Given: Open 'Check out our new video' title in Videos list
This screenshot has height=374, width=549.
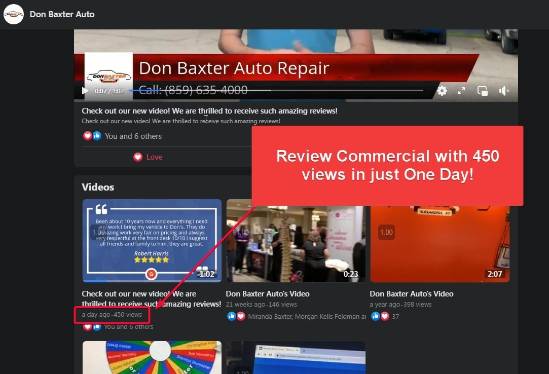Looking at the screenshot, I should point(151,299).
